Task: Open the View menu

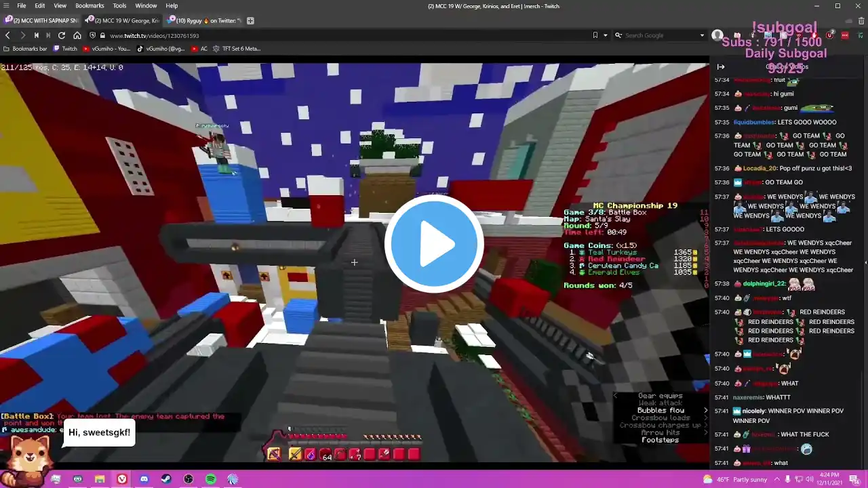Action: click(60, 6)
